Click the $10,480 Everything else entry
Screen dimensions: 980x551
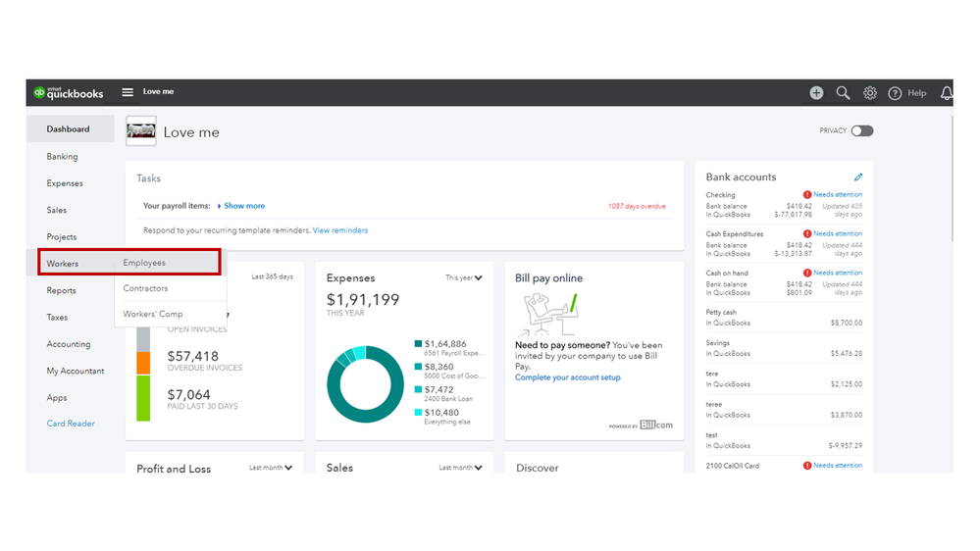point(443,417)
